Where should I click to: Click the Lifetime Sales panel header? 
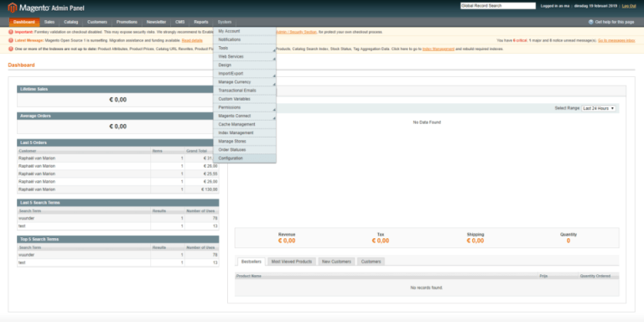click(118, 89)
